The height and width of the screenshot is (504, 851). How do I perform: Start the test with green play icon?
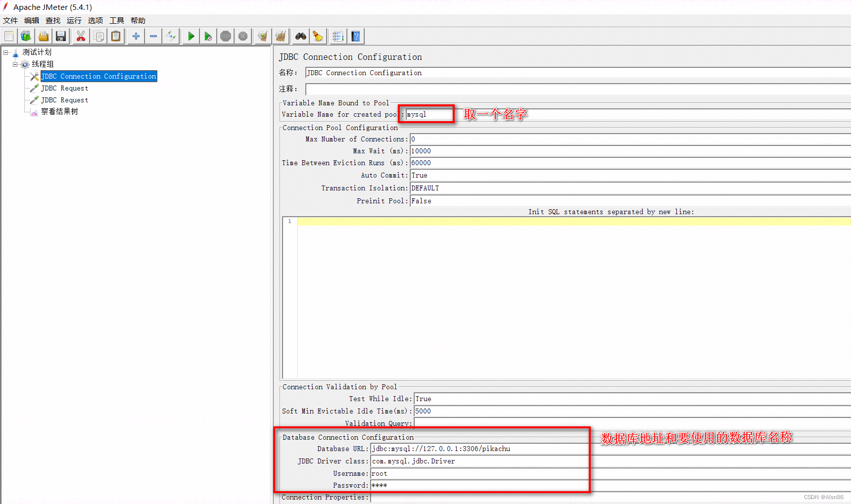[x=191, y=36]
